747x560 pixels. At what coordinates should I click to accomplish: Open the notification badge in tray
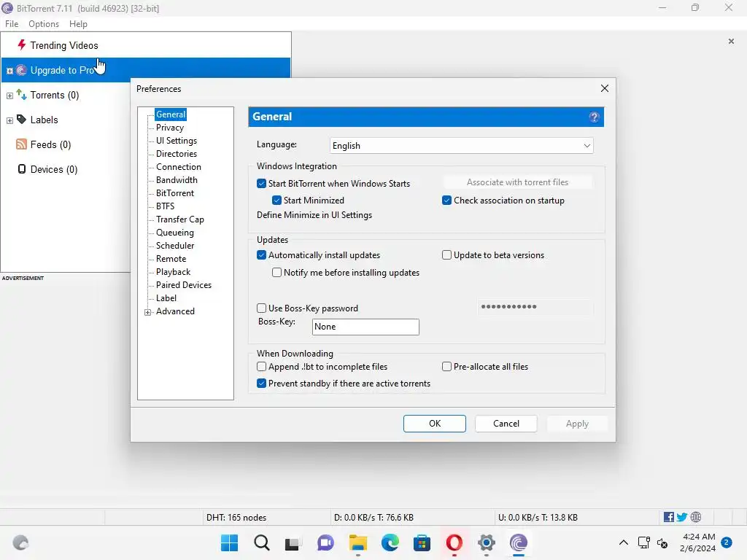(727, 542)
